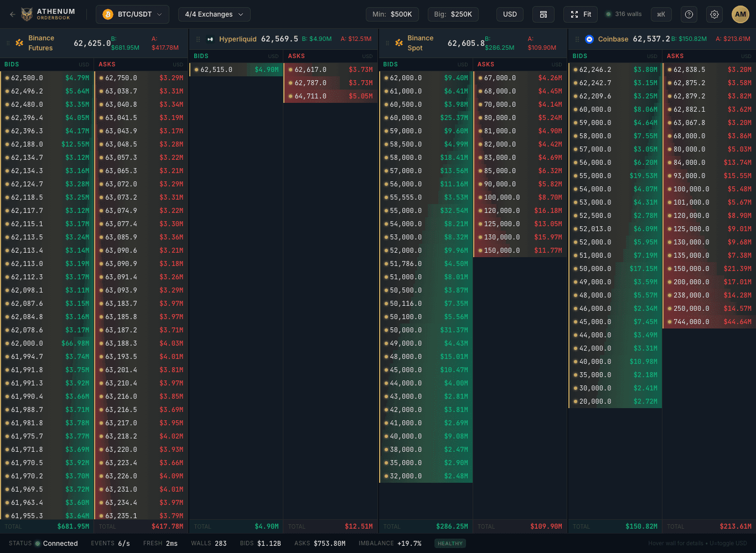Click the Fit button
Viewport: 756px width, 553px height.
[581, 14]
